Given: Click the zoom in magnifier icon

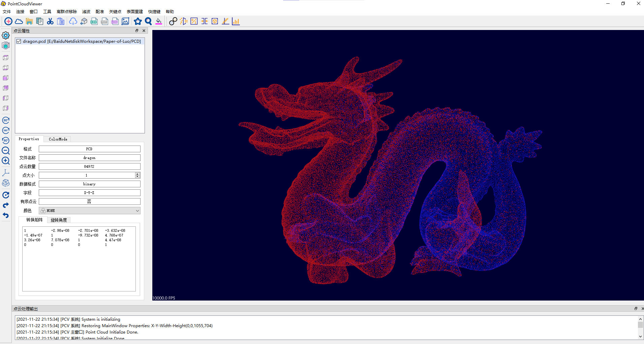Looking at the screenshot, I should tap(6, 161).
